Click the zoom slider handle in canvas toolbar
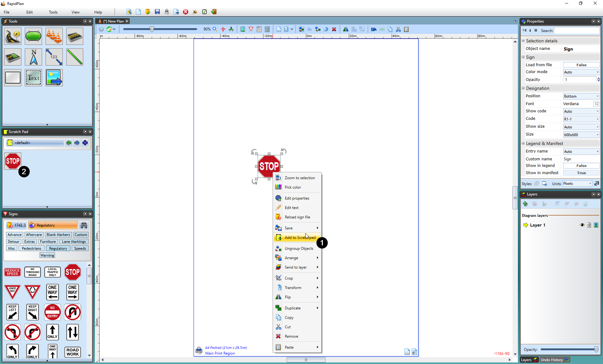 point(152,29)
